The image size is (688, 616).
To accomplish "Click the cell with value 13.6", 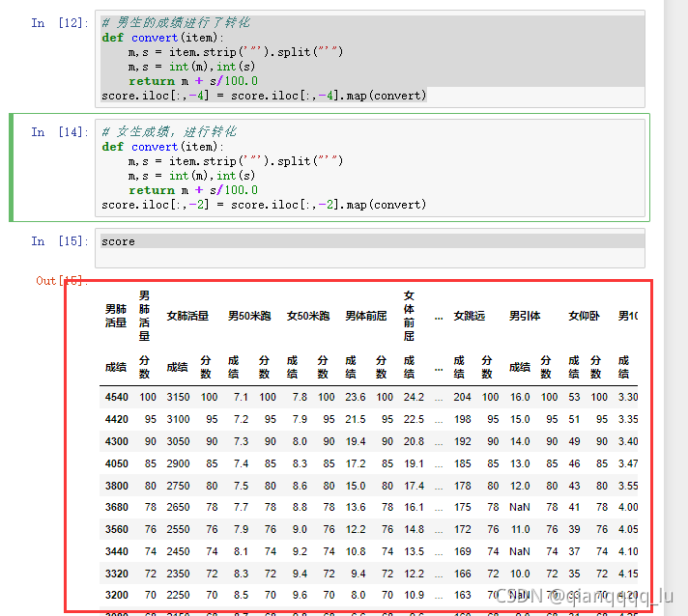I will [356, 507].
